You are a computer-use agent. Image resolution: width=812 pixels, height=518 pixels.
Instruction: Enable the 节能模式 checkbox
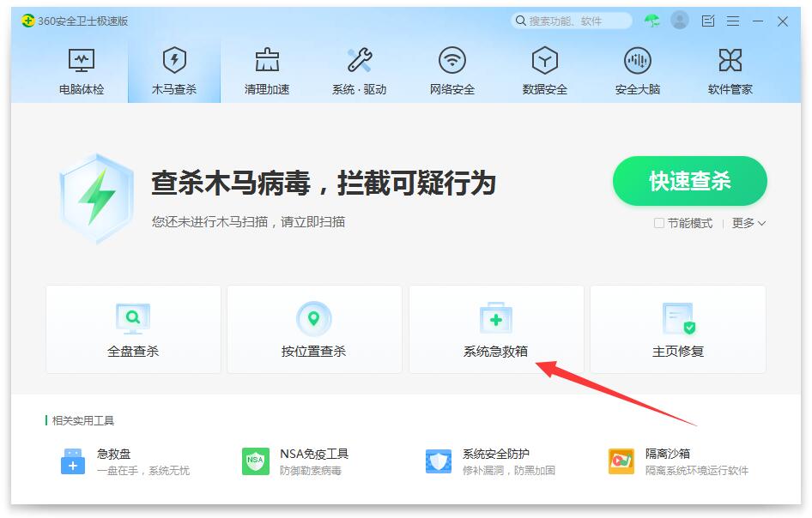pyautogui.click(x=658, y=223)
